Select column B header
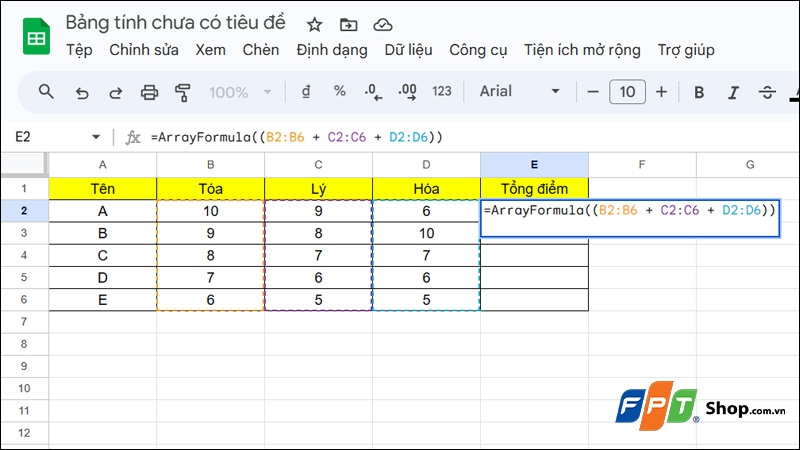 (x=211, y=165)
